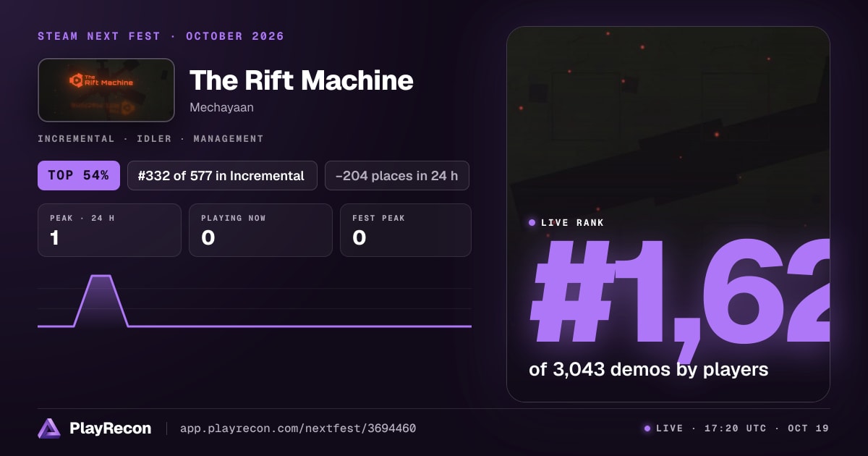Viewport: 868px width, 456px height.
Task: Select the TOP 54% badge
Action: [x=79, y=175]
